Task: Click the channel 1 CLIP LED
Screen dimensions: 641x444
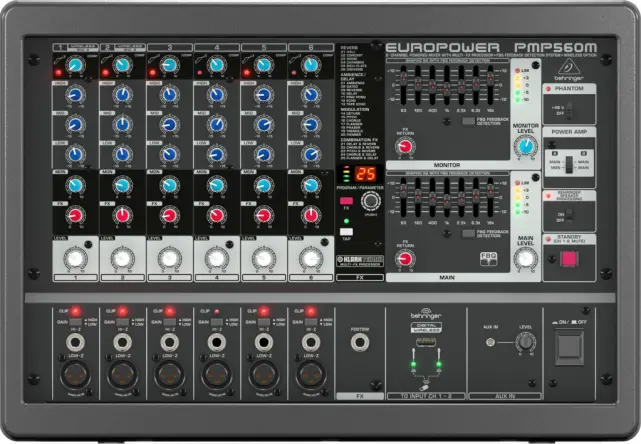Action: (x=75, y=311)
